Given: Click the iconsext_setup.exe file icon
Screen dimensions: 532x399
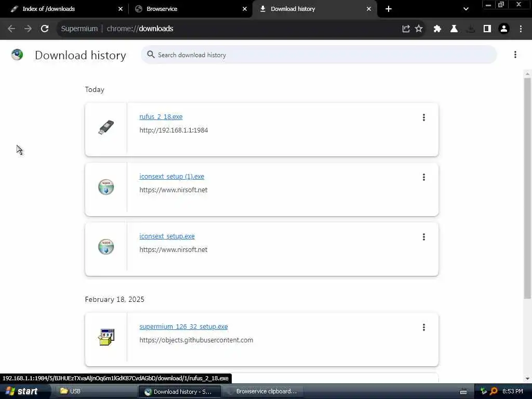Looking at the screenshot, I should point(106,247).
